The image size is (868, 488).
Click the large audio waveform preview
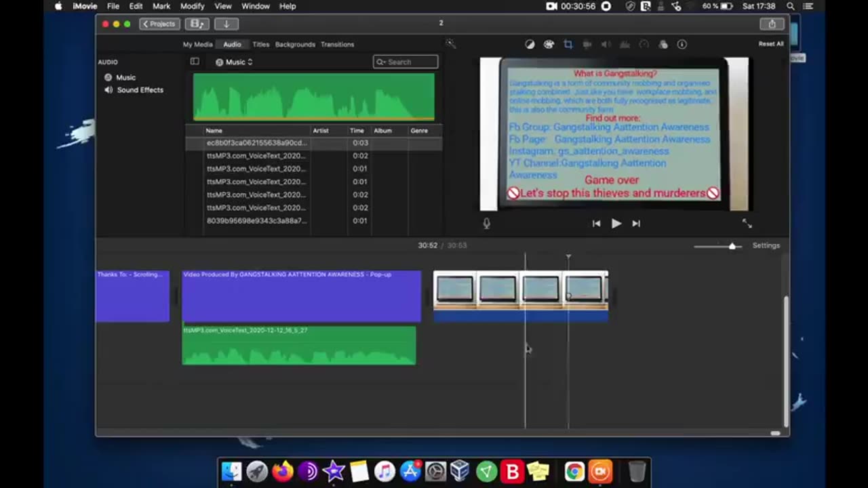pyautogui.click(x=314, y=97)
